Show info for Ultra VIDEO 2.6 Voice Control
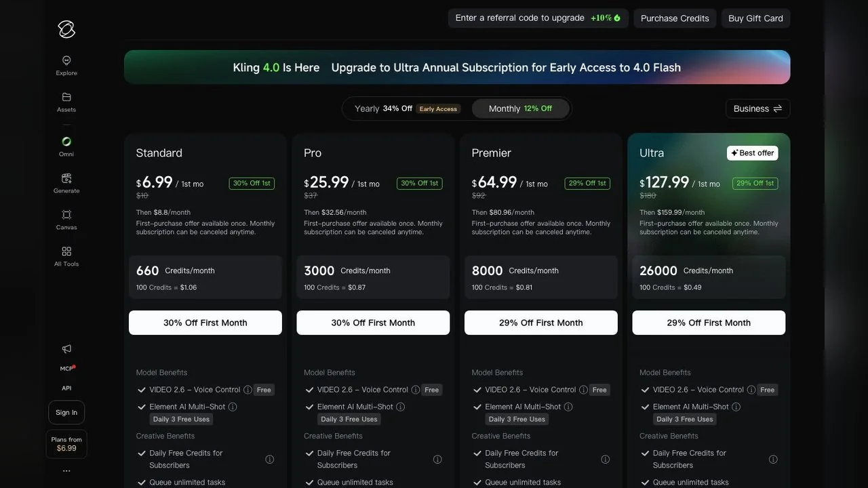This screenshot has width=868, height=488. 751,390
